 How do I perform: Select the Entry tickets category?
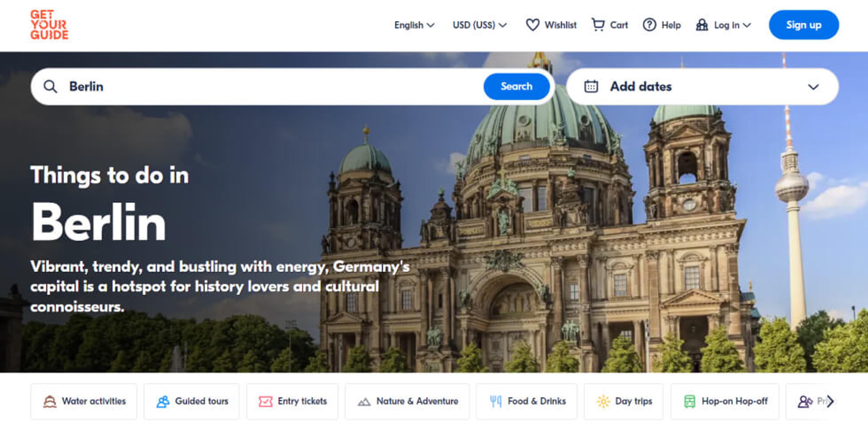click(292, 401)
